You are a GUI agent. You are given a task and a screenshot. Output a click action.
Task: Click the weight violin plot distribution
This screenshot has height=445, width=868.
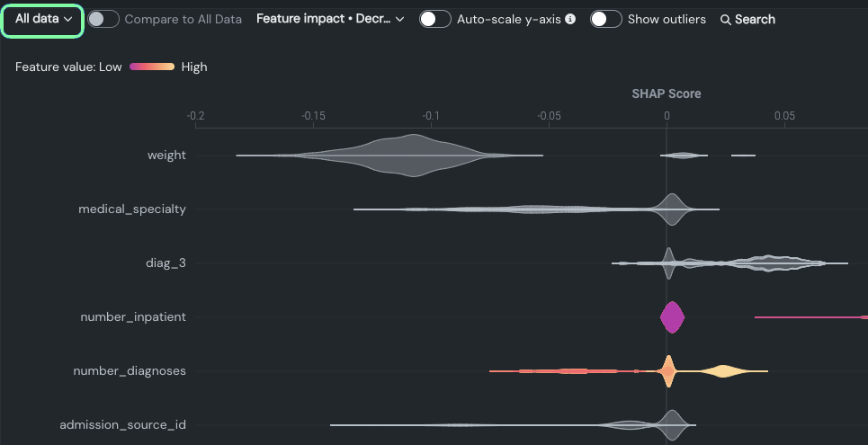[x=413, y=156]
